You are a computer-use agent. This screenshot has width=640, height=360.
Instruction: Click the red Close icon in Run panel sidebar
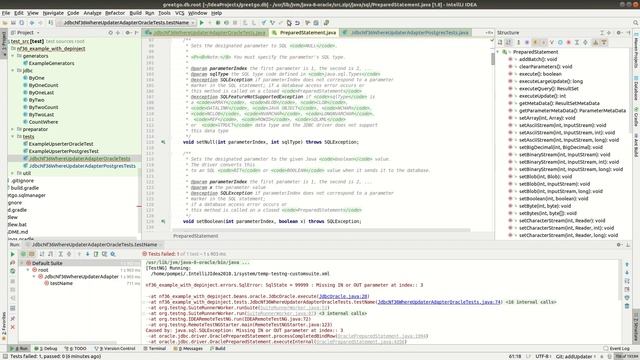[x=13, y=327]
